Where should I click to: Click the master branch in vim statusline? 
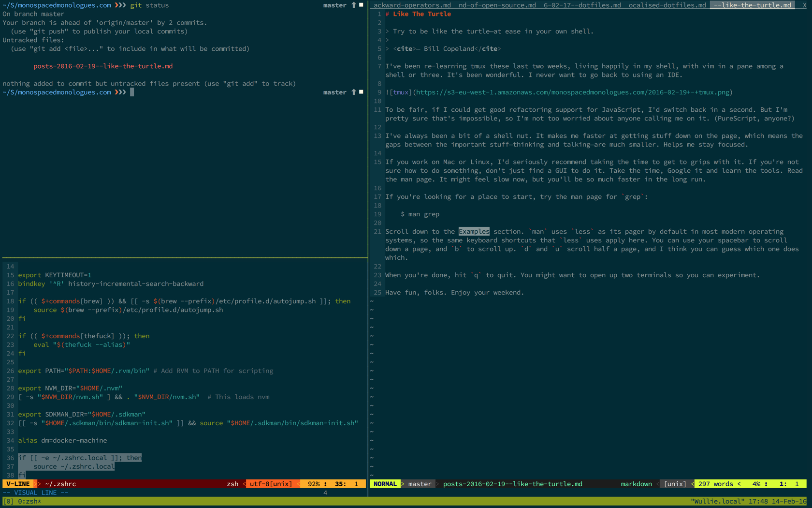420,484
